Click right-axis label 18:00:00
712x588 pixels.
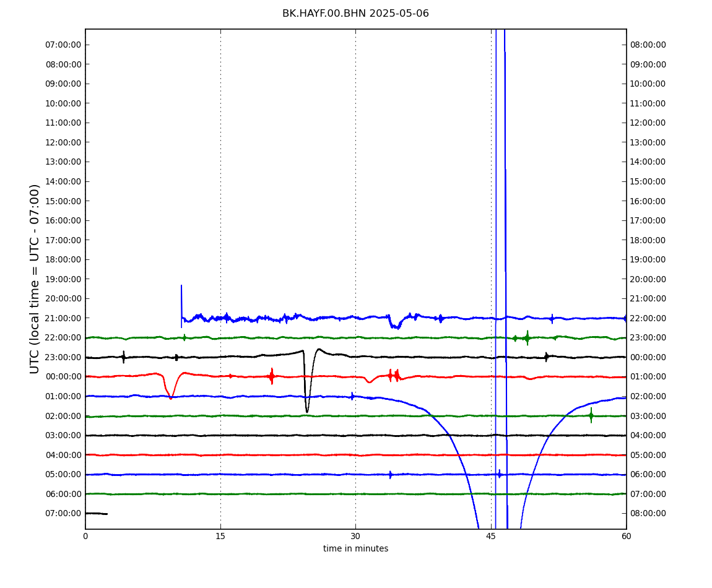click(648, 240)
